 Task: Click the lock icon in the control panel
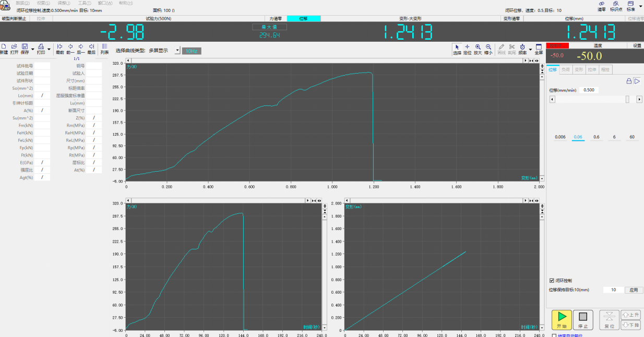629,81
